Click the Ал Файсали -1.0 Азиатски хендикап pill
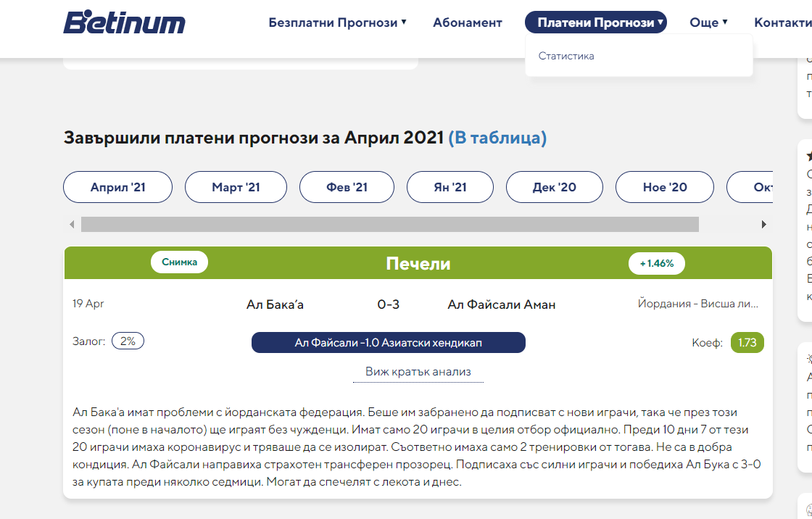This screenshot has height=519, width=812. click(389, 342)
